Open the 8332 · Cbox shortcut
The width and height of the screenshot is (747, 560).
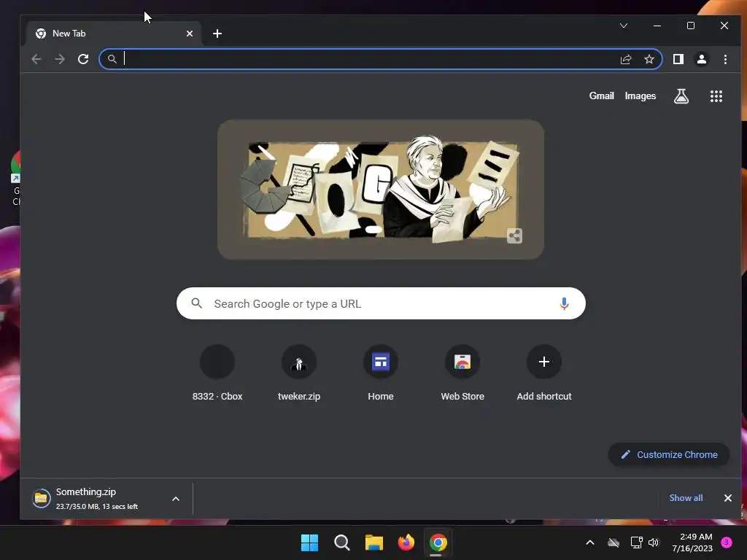(x=217, y=373)
